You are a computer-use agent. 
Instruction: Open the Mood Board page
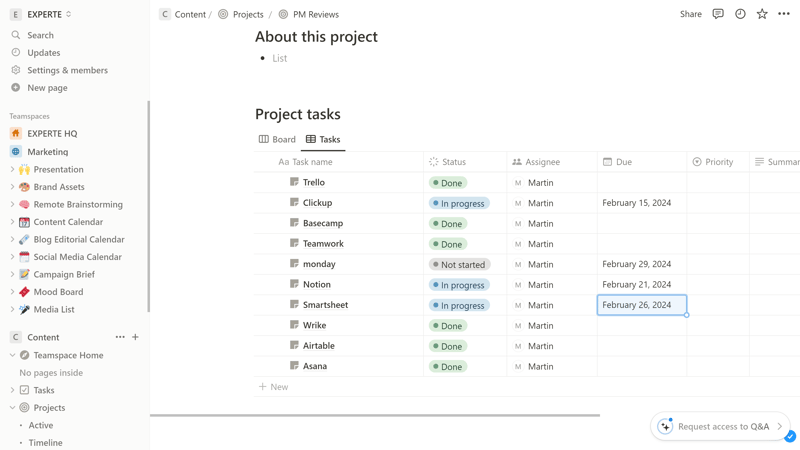58,292
